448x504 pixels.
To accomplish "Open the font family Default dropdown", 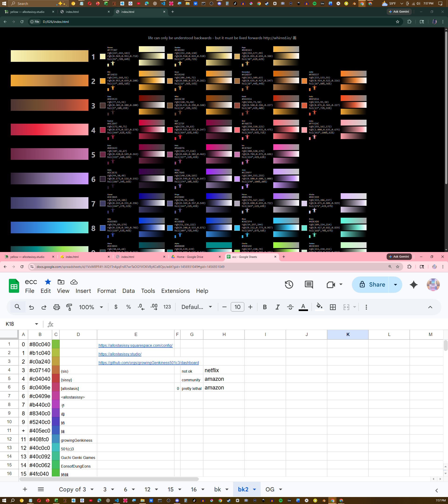I will (x=196, y=307).
